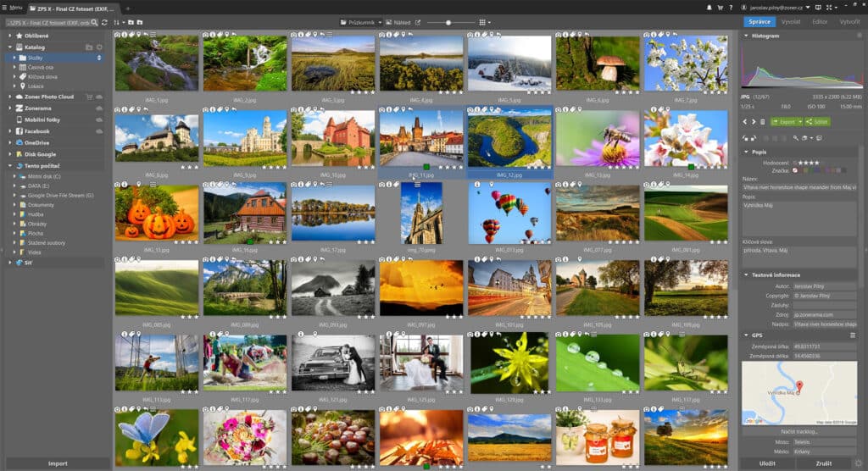Open the notifications bell icon
The width and height of the screenshot is (868, 471).
[x=709, y=8]
